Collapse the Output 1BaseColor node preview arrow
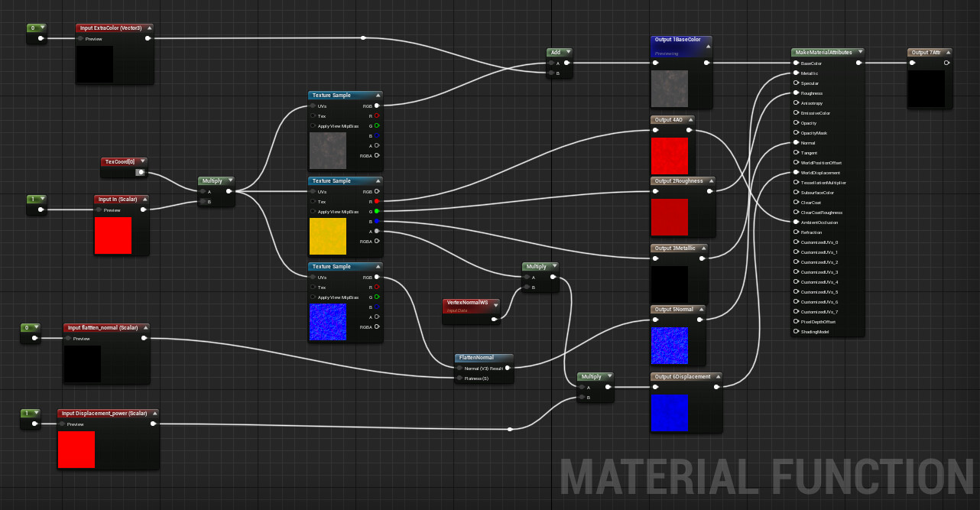This screenshot has width=980, height=510. (x=708, y=46)
